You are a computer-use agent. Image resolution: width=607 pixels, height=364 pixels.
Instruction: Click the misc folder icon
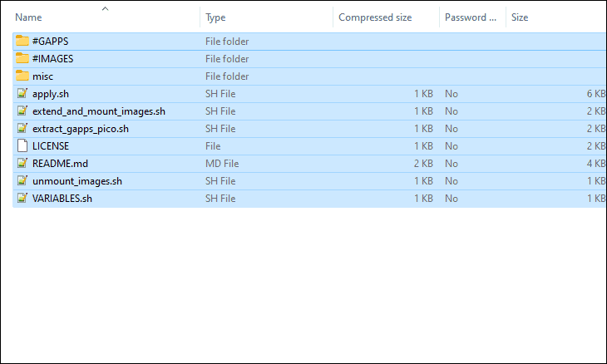[22, 76]
